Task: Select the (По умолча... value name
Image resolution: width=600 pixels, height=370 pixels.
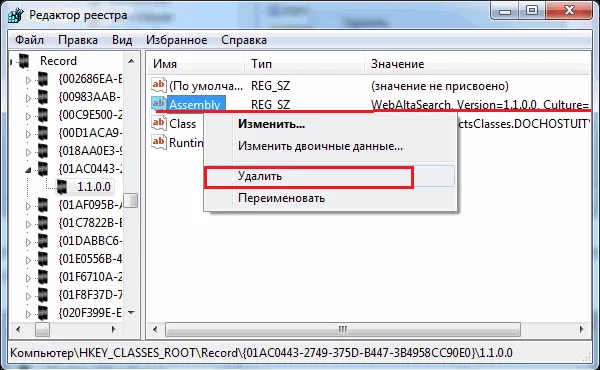Action: [206, 86]
